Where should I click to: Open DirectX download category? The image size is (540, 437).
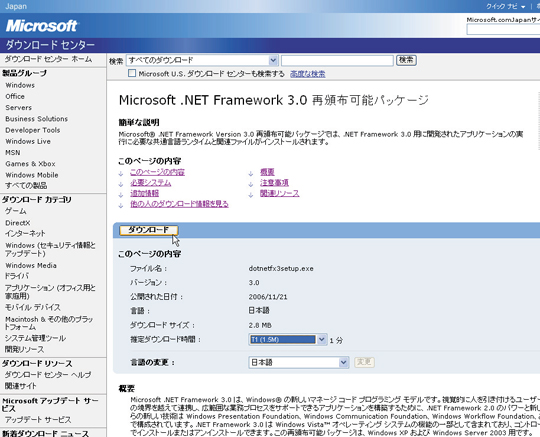18,223
